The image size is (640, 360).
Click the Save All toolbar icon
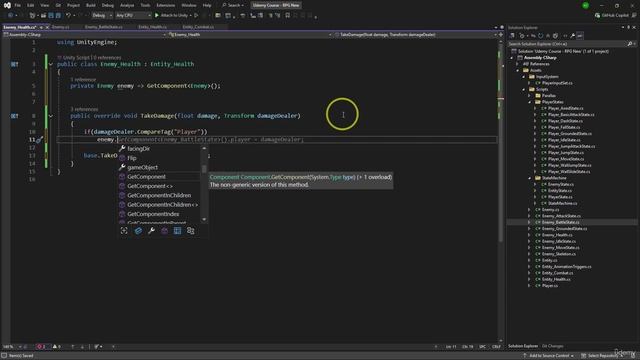tap(58, 16)
